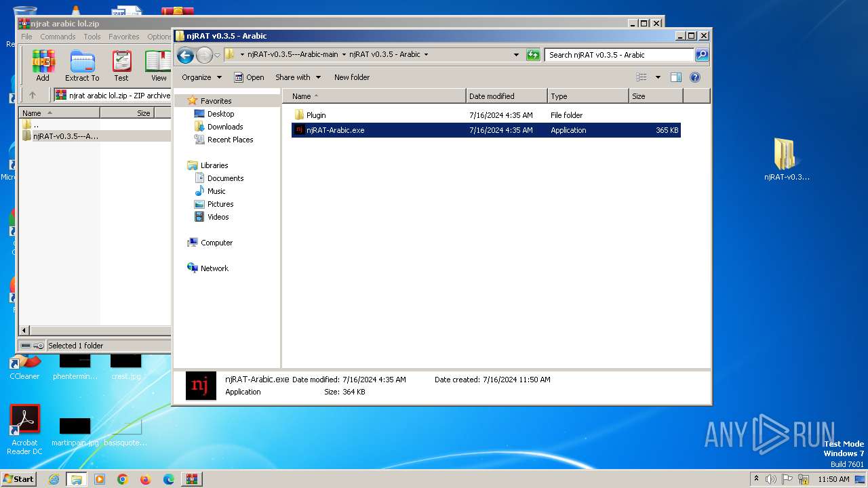
Task: Select Computer in navigation pane
Action: (x=216, y=243)
